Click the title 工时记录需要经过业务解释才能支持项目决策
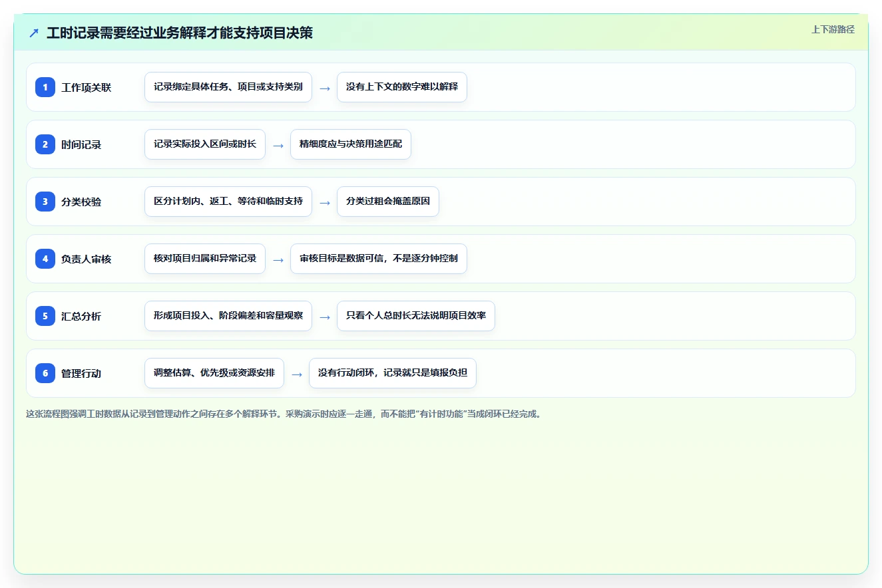Image resolution: width=882 pixels, height=588 pixels. (180, 33)
